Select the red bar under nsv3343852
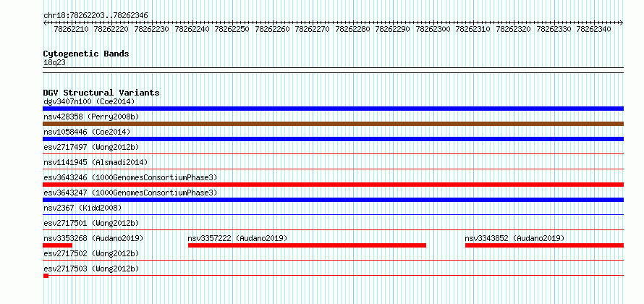 coord(545,245)
